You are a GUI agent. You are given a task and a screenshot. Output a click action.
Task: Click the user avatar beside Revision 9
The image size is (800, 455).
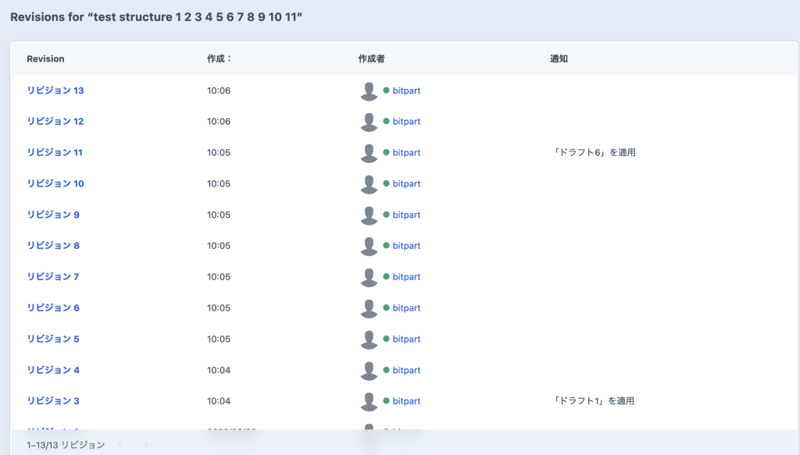(x=369, y=215)
